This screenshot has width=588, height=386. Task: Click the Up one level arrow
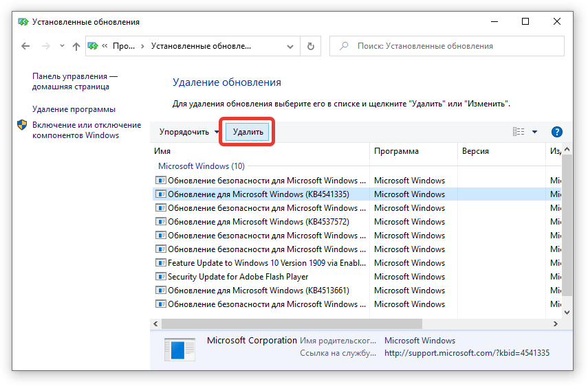(76, 47)
